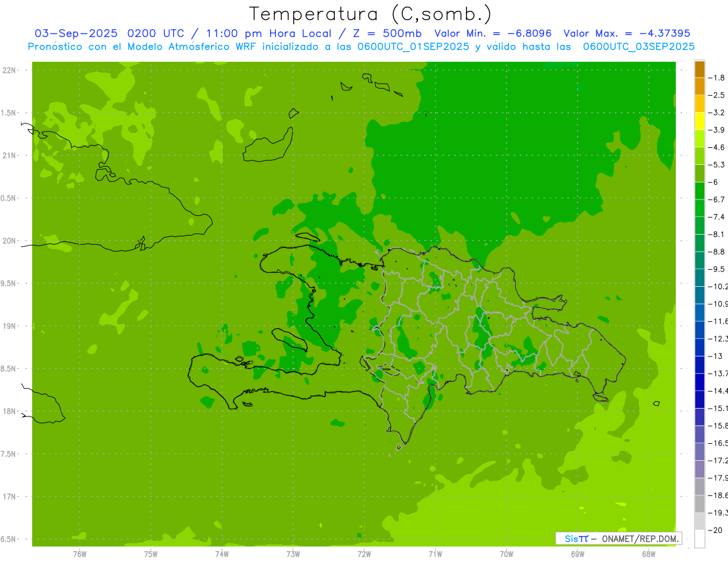Viewport: 728px width, 562px height.
Task: Click the title "Temperatura (C,somb.)"
Action: coord(371,14)
